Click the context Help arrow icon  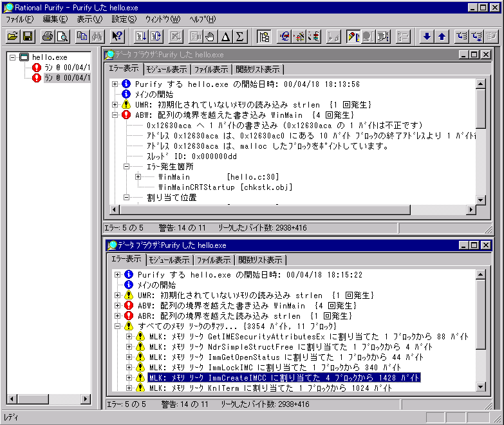117,36
